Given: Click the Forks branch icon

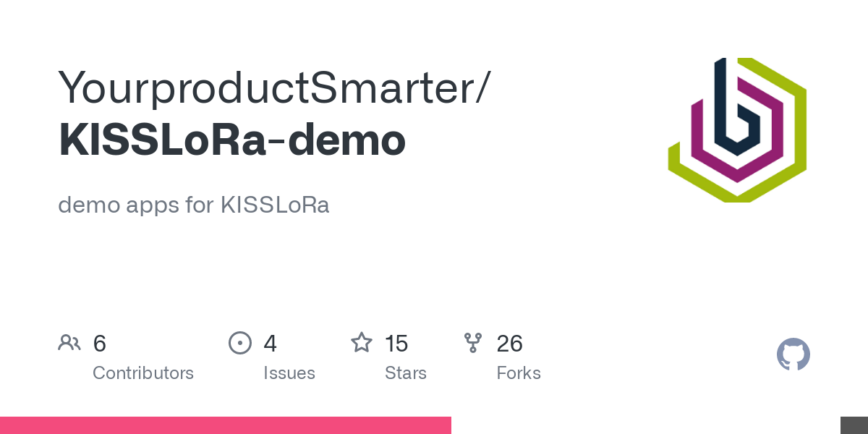Looking at the screenshot, I should [x=473, y=343].
